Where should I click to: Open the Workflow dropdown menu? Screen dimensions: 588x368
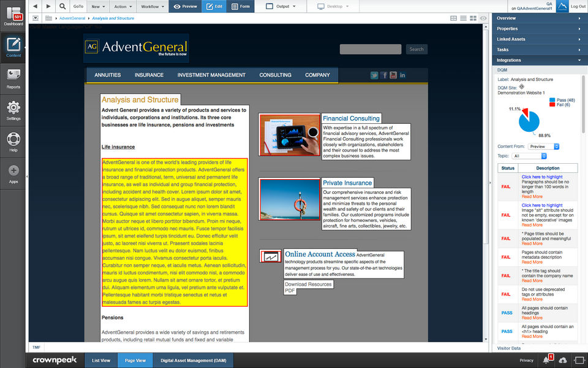[x=153, y=6]
